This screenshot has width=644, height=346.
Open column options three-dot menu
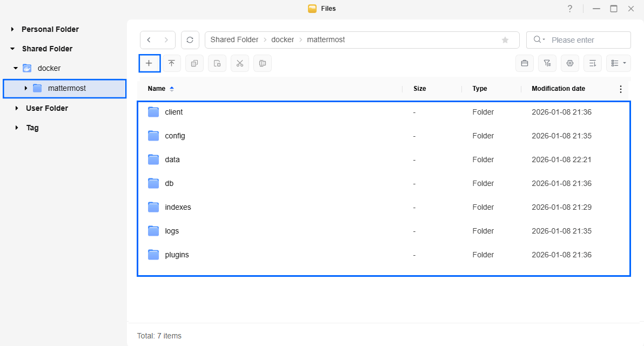[x=620, y=89]
